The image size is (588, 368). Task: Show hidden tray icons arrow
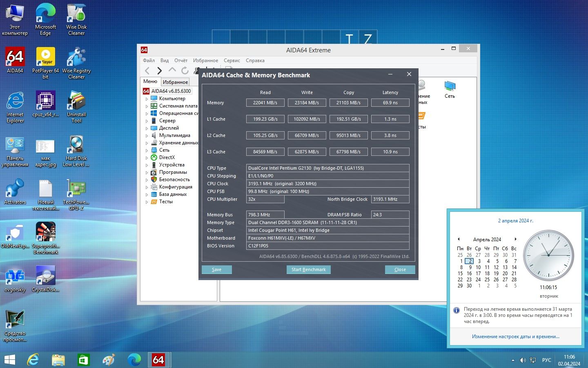513,360
